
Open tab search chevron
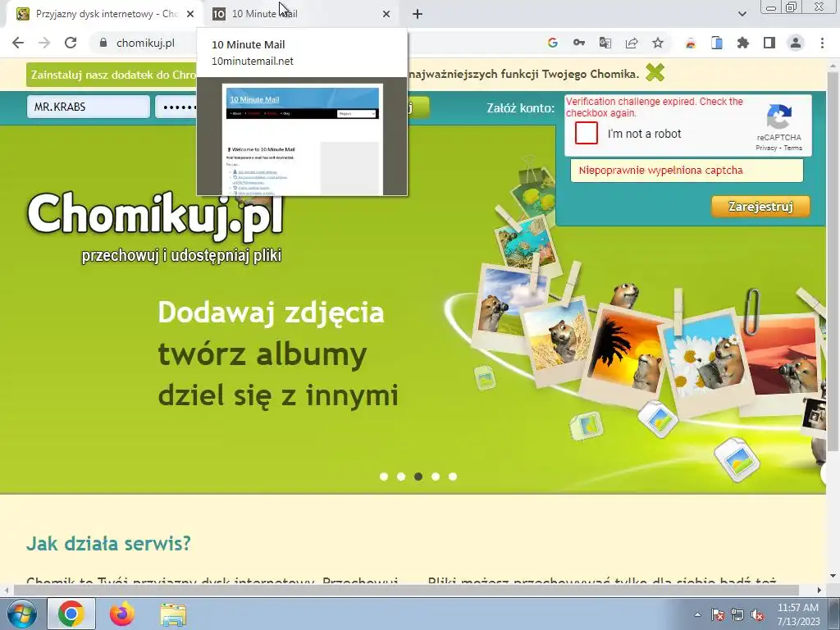click(742, 14)
